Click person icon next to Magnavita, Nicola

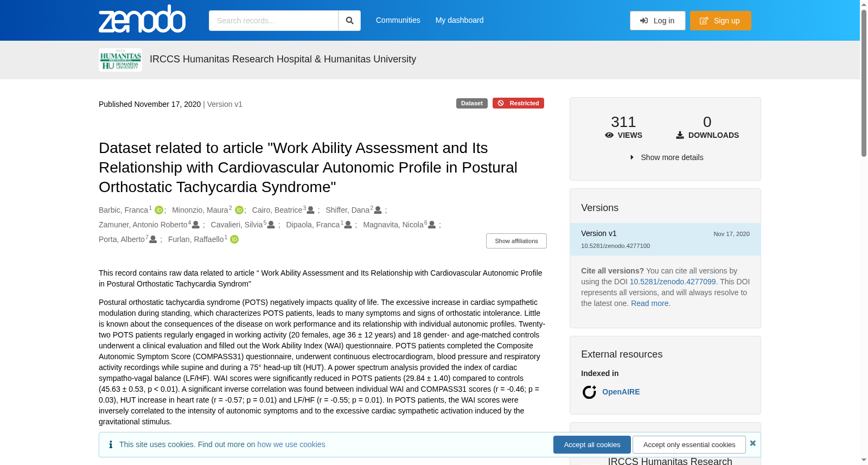pyautogui.click(x=432, y=225)
